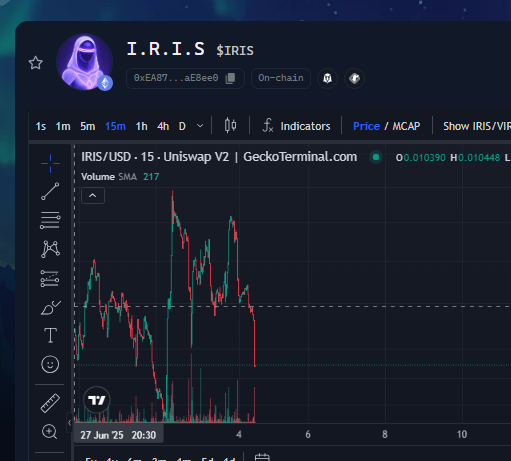
Task: Select the D daily timeframe
Action: pyautogui.click(x=182, y=126)
